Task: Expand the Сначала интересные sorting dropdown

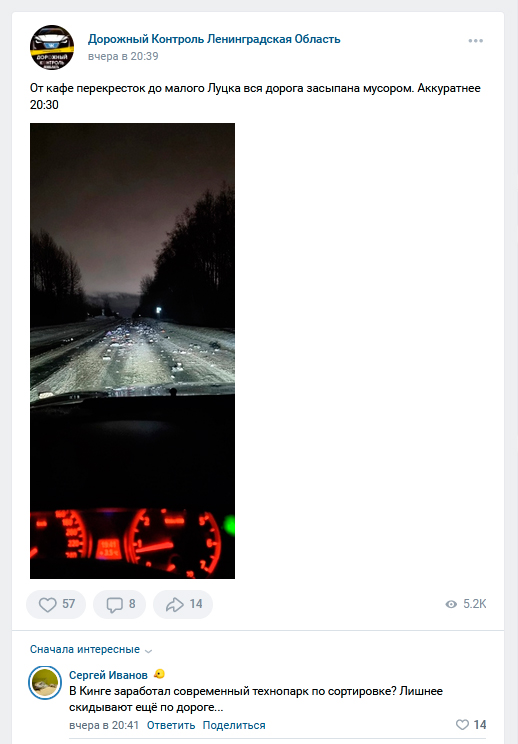Action: (x=91, y=649)
